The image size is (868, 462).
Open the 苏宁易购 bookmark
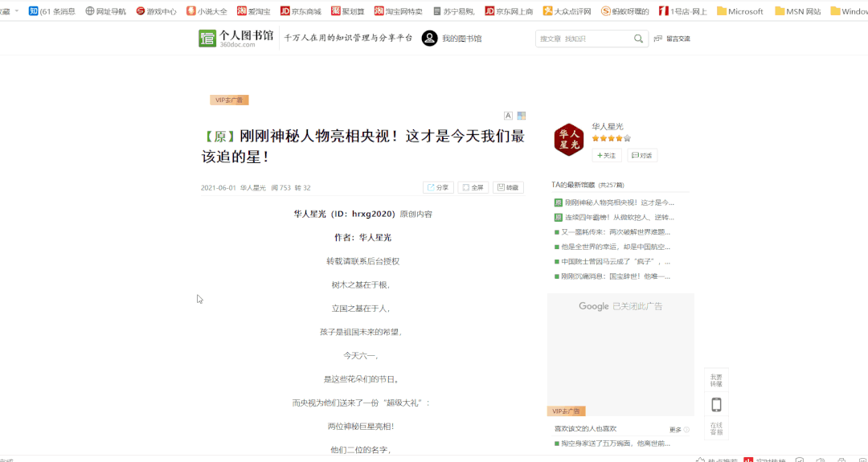(453, 11)
